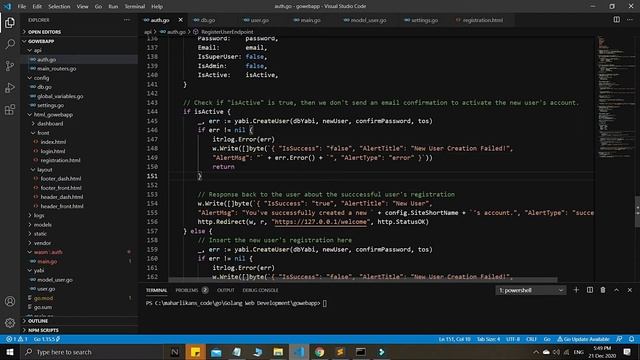Click the feedback icon in status bar
Viewport: 640px width, 360px height.
(x=619, y=339)
